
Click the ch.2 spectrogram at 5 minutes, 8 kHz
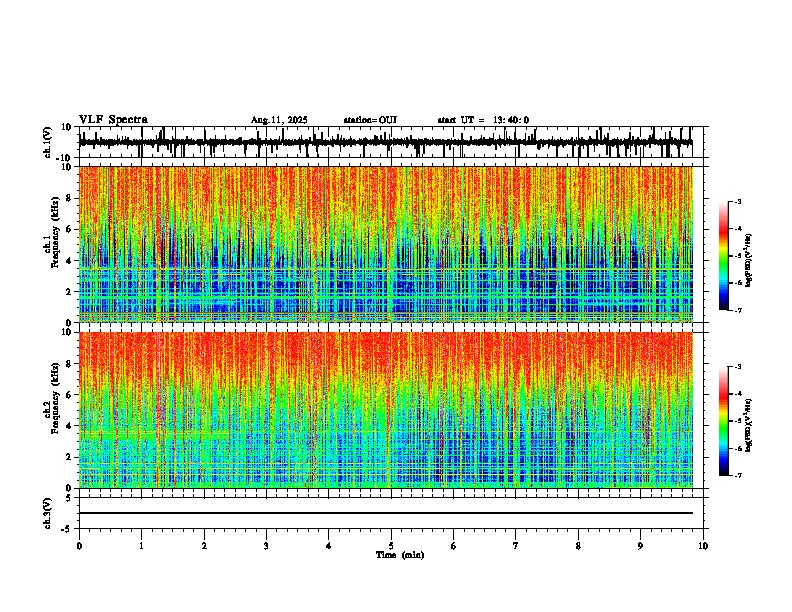(x=391, y=364)
